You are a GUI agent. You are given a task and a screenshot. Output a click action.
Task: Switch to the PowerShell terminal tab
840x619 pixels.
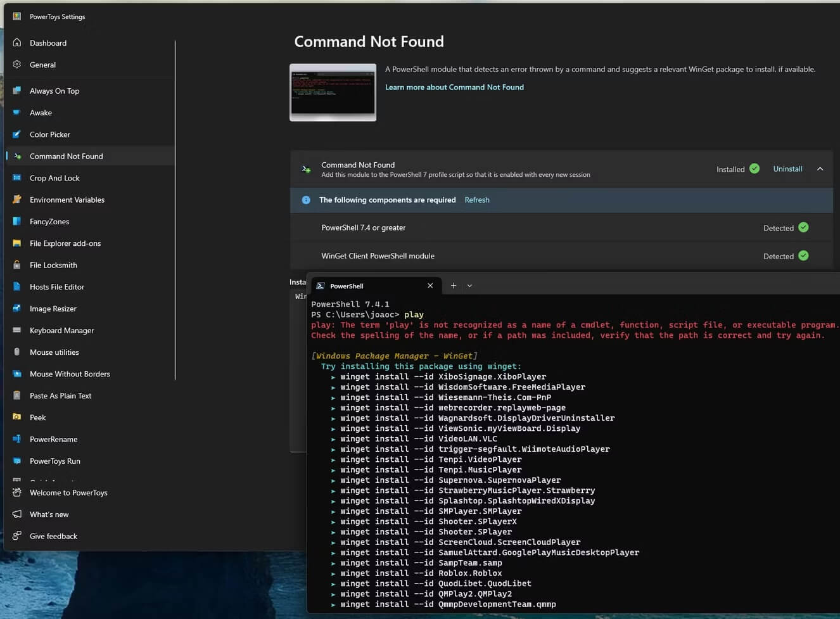[376, 286]
